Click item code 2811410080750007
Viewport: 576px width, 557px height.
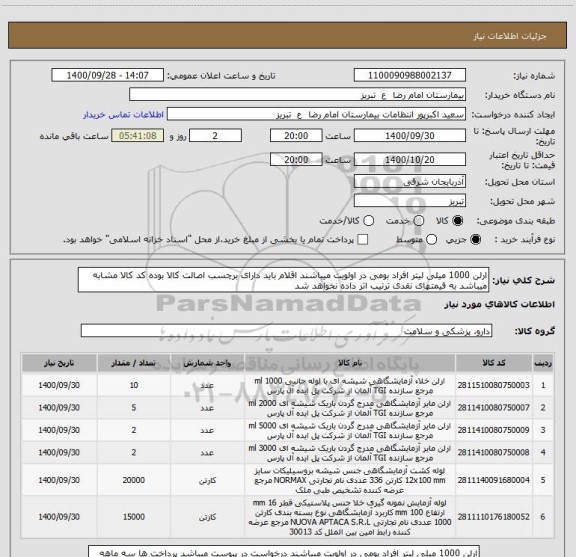[x=493, y=407]
